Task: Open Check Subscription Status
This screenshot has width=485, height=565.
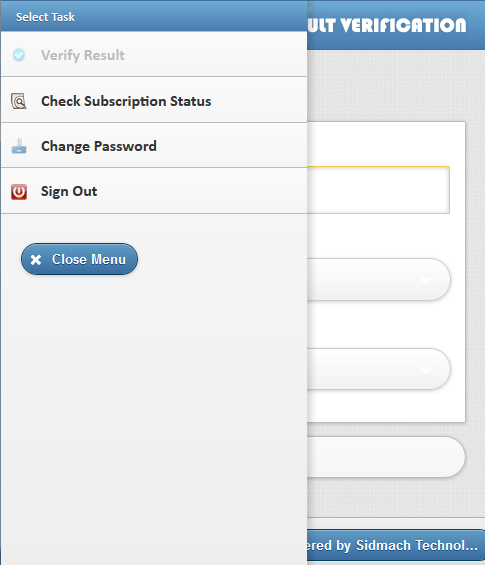Action: click(154, 100)
